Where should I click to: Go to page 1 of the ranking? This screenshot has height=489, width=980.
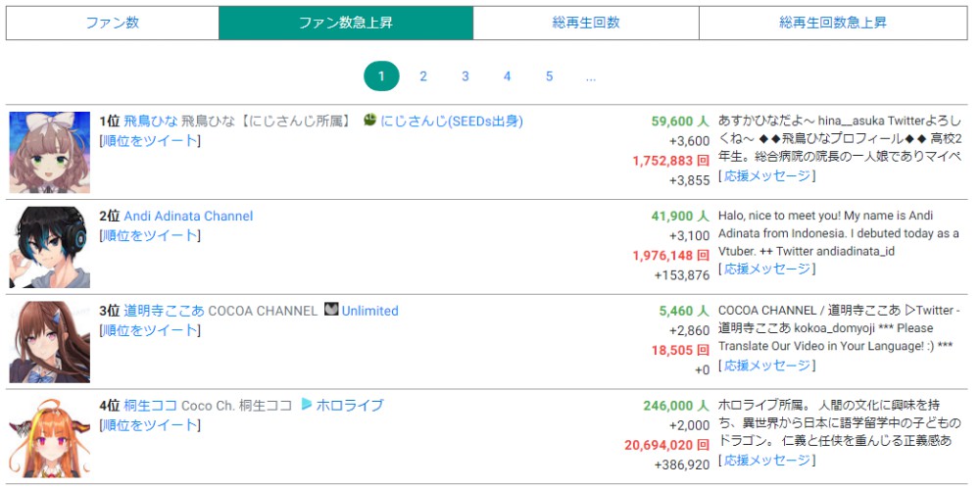(x=381, y=76)
